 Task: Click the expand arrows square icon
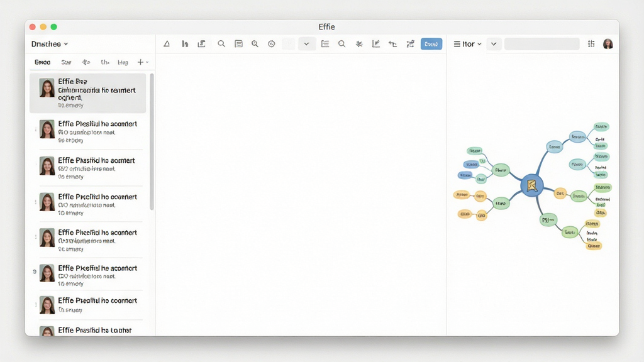(410, 44)
